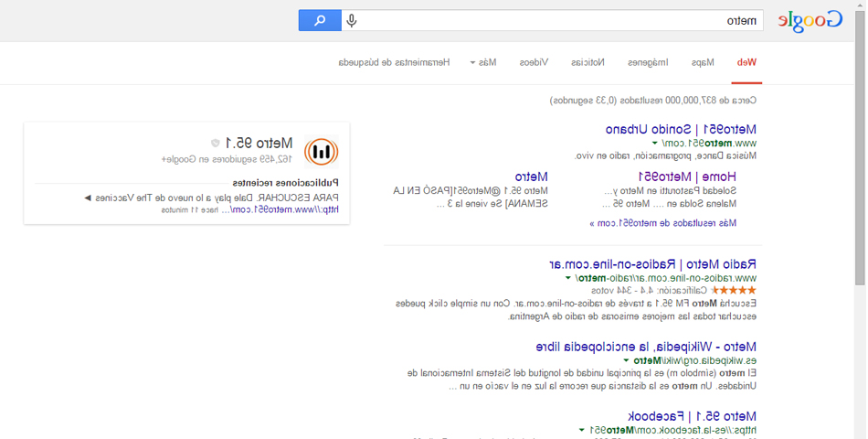The image size is (868, 439).
Task: Click the 'Metro 95.1' title in side panel
Action: tap(259, 144)
